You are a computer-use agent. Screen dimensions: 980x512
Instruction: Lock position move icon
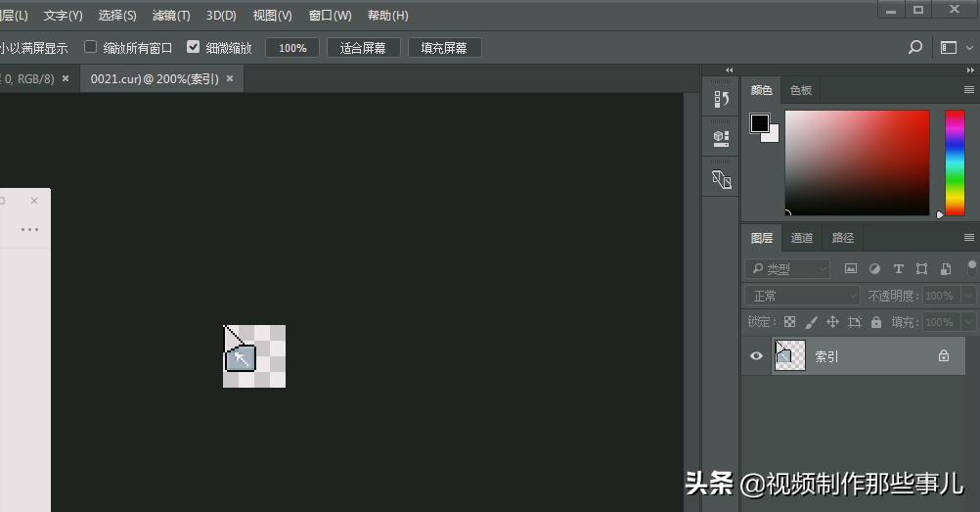tap(832, 322)
